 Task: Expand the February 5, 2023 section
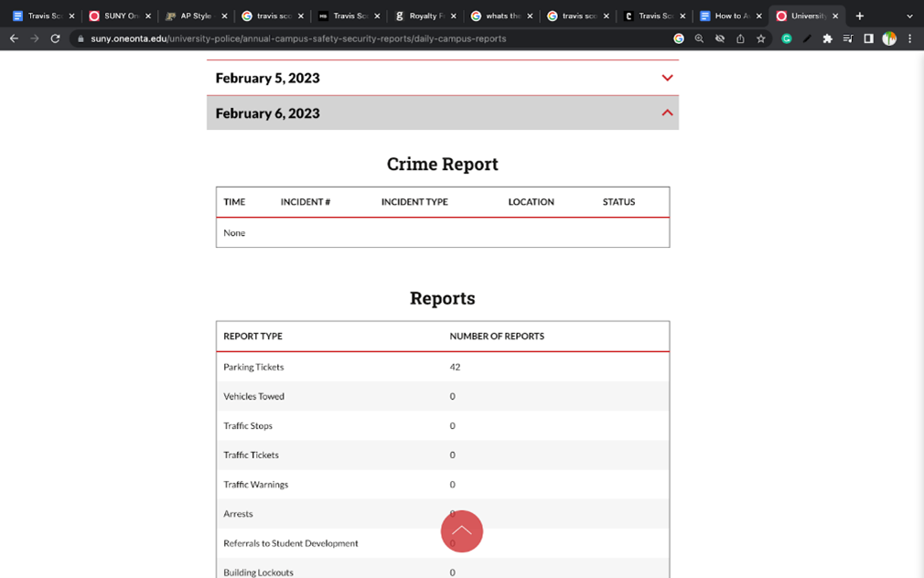tap(443, 78)
